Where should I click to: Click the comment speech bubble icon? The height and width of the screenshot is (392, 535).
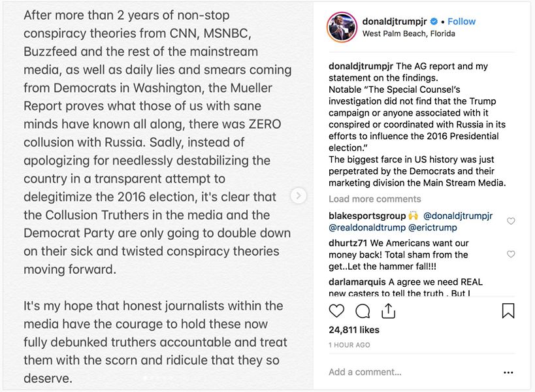pos(363,311)
